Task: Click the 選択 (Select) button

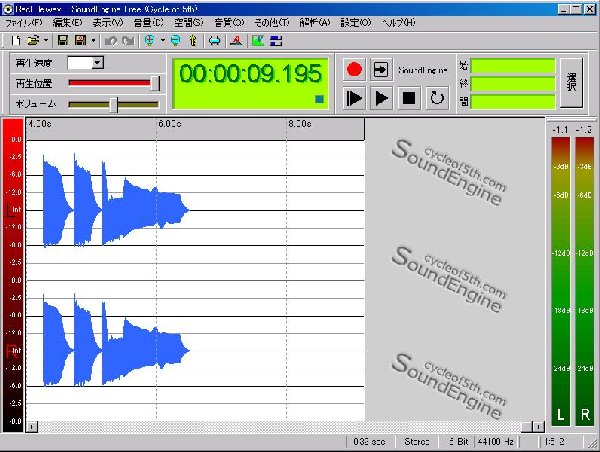Action: pyautogui.click(x=573, y=82)
